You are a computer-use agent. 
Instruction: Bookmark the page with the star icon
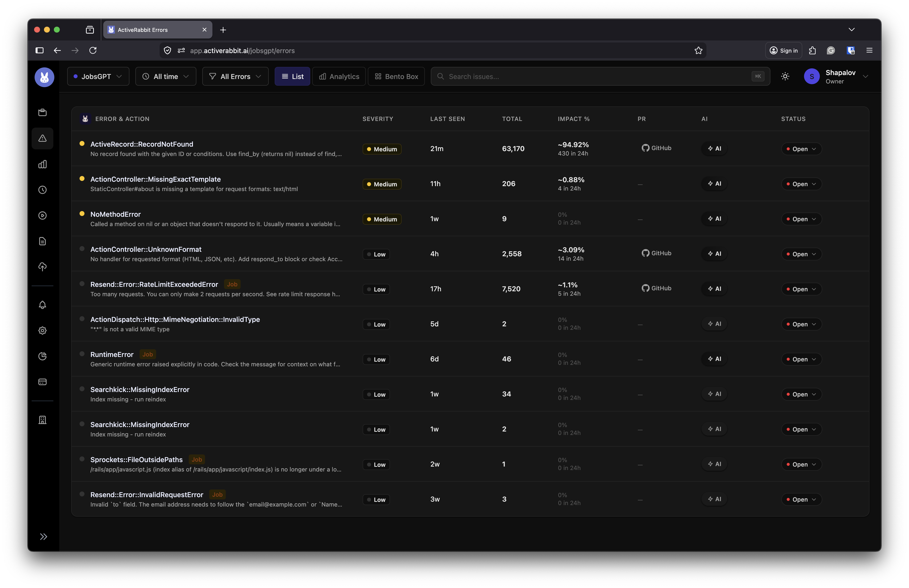click(x=699, y=51)
